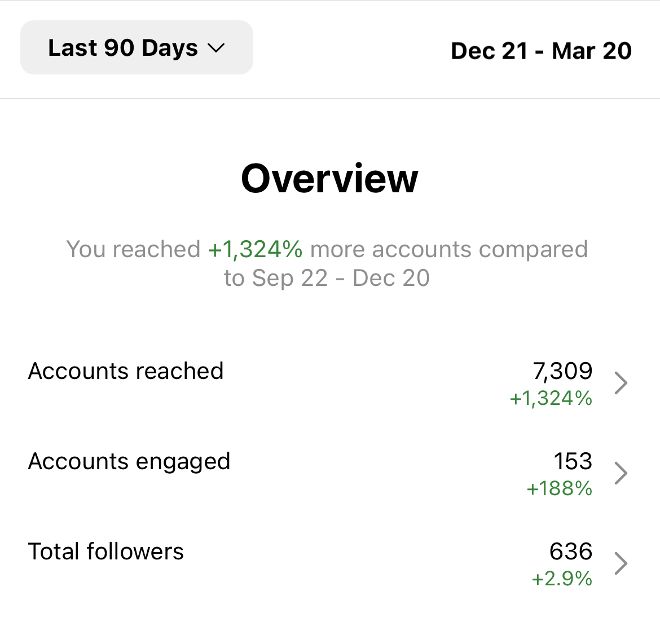
Task: Tap the +188% engagement change figure
Action: click(x=559, y=488)
